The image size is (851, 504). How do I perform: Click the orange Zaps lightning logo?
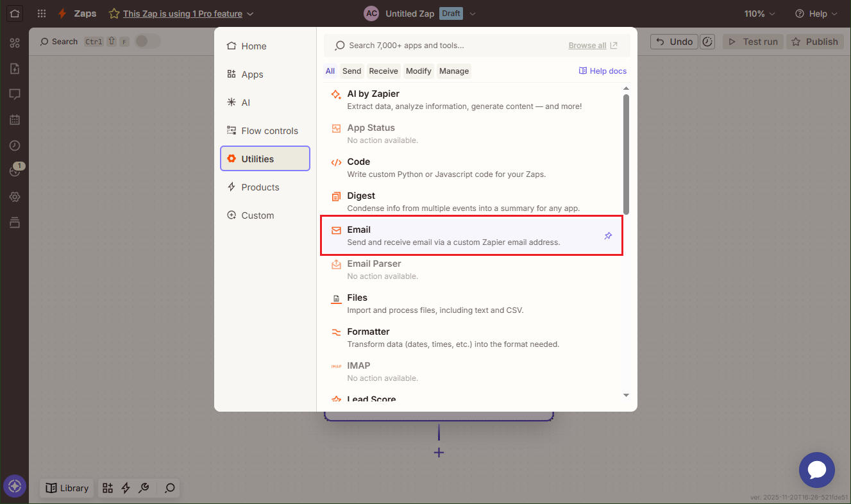pyautogui.click(x=62, y=13)
